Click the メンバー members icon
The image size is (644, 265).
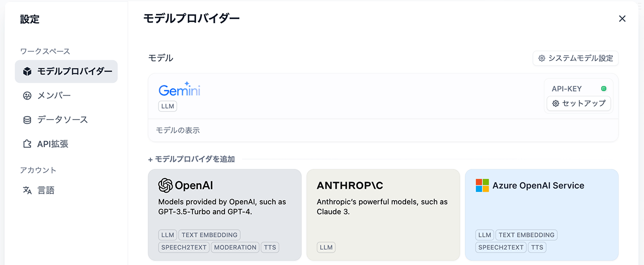pyautogui.click(x=28, y=96)
